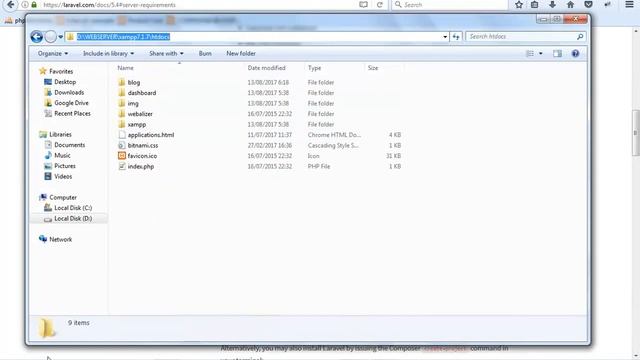Reload the page in Firefox
This screenshot has width=640, height=360.
click(x=380, y=5)
